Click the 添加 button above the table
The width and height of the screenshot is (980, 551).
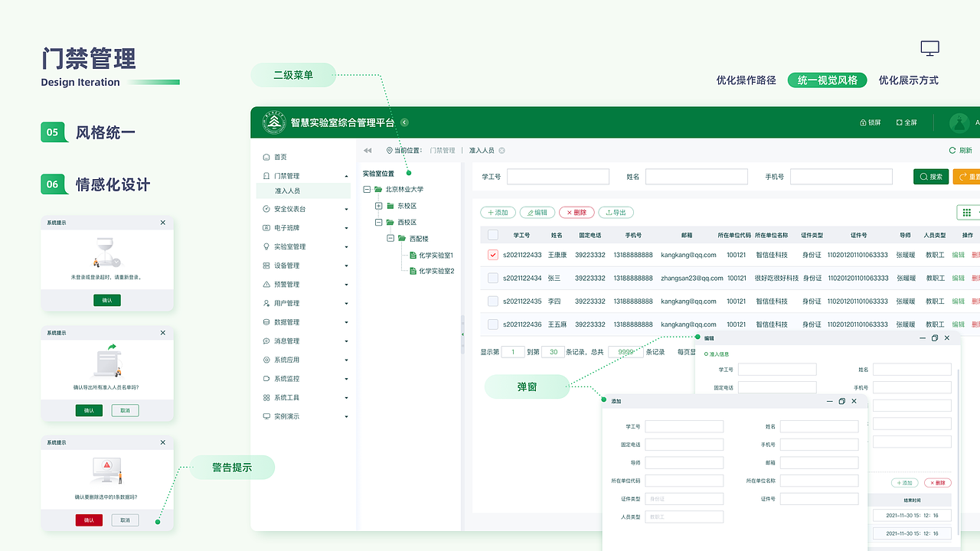(498, 213)
